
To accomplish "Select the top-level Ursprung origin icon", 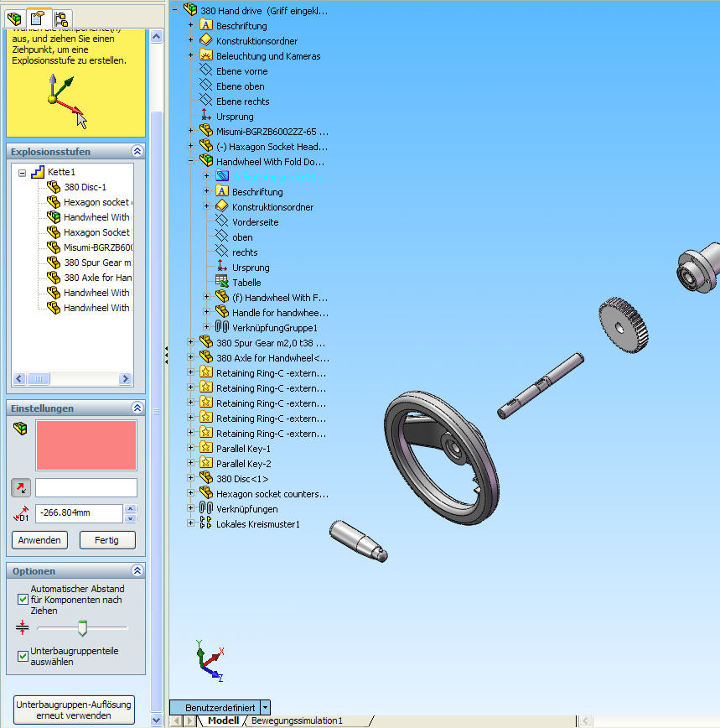I will [206, 116].
